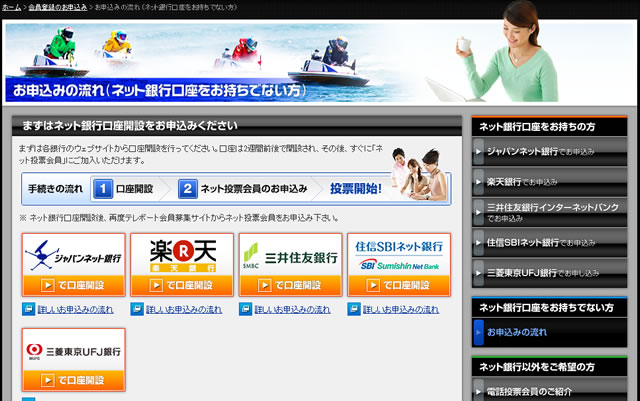Click boat race banner title お申込みの流れ

coord(159,90)
